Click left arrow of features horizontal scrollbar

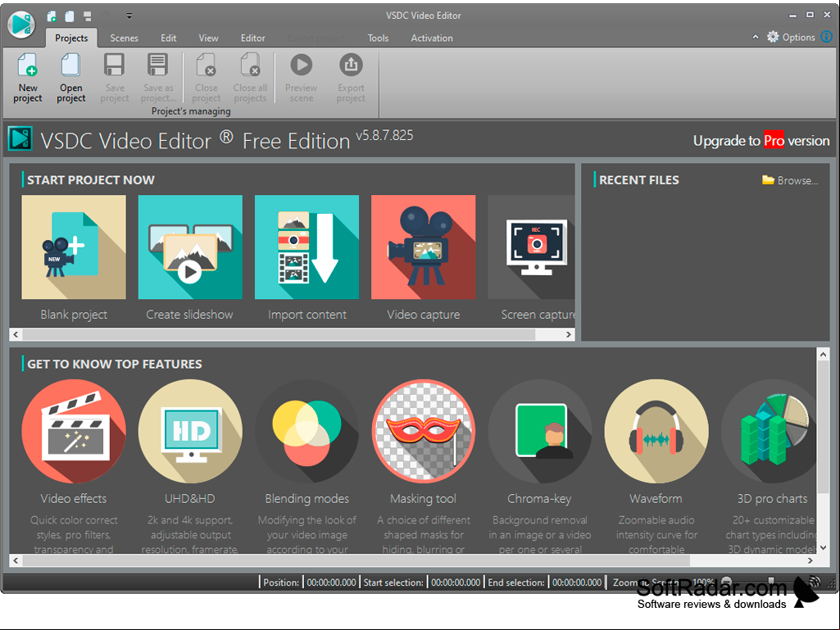16,560
